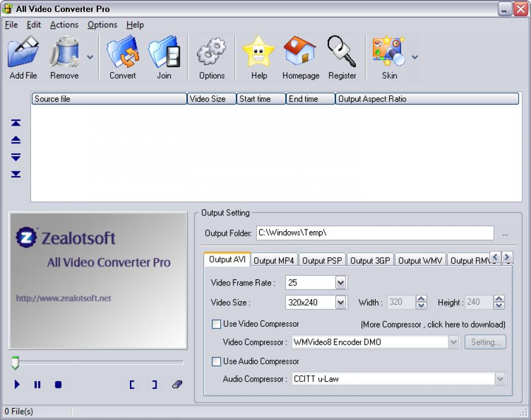The image size is (531, 420).
Task: Click the video compressor Setting button
Action: (x=485, y=342)
